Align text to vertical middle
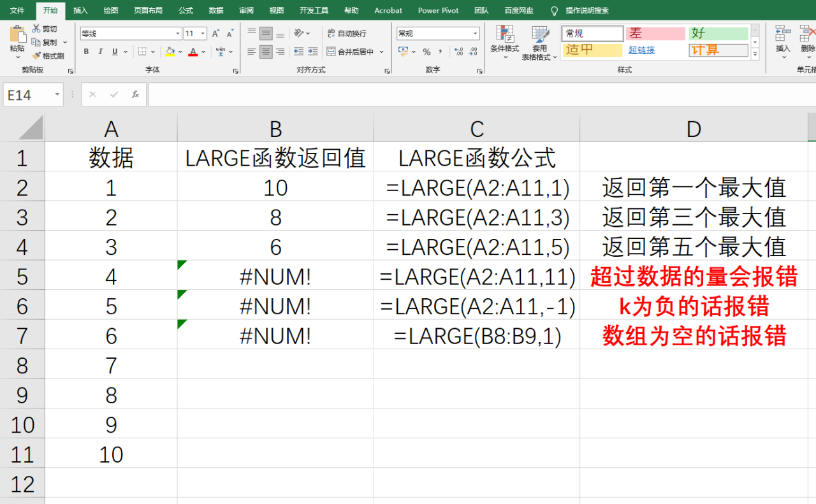The height and width of the screenshot is (504, 816). pyautogui.click(x=266, y=33)
